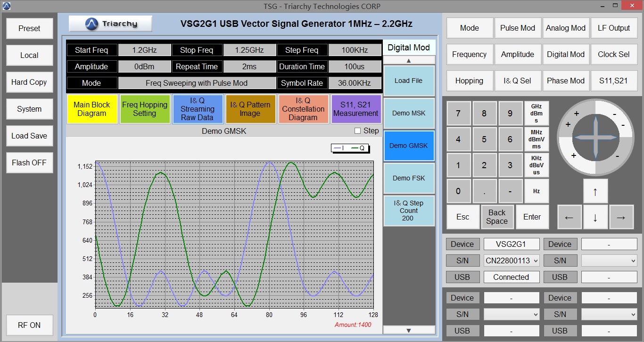Click the Hard Copy button
Screen dimensions: 644x342
click(x=29, y=82)
